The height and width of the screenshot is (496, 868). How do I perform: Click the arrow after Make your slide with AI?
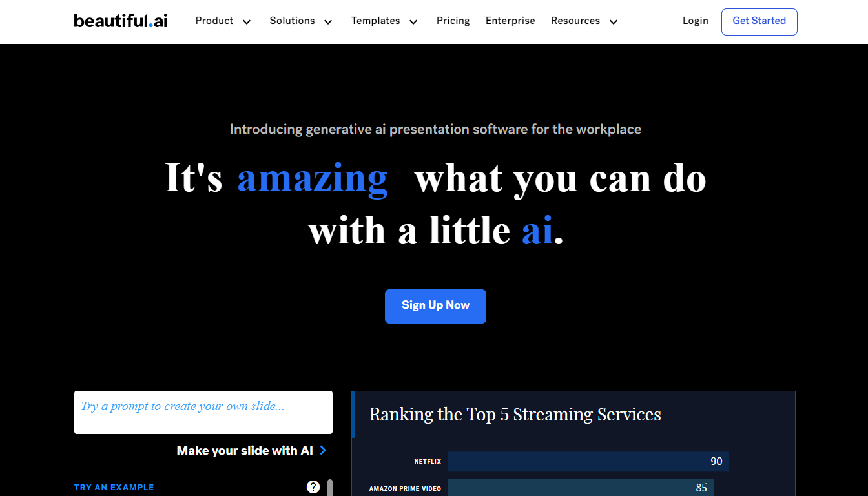(x=324, y=450)
